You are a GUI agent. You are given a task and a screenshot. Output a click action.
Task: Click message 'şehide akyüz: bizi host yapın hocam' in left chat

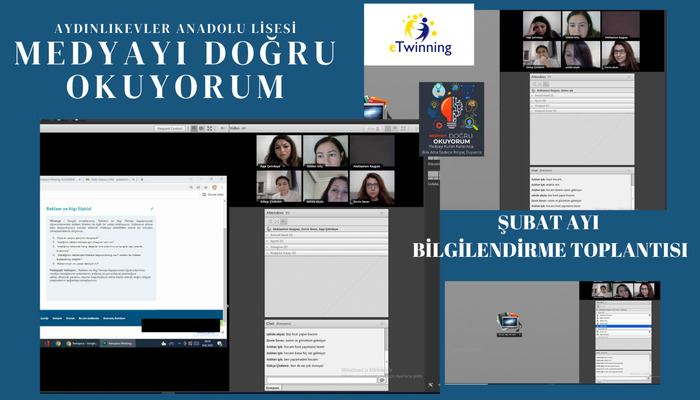(x=292, y=334)
